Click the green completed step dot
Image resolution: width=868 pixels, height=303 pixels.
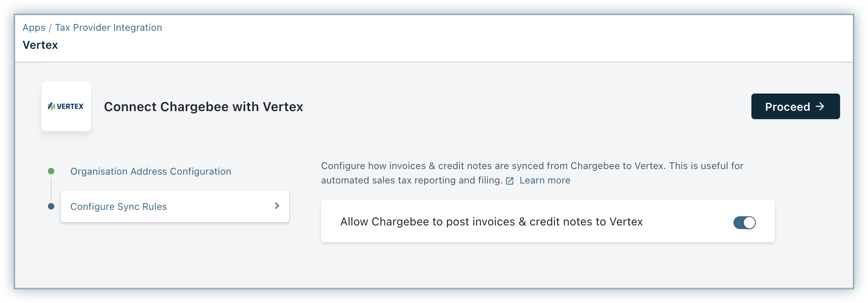pos(51,171)
